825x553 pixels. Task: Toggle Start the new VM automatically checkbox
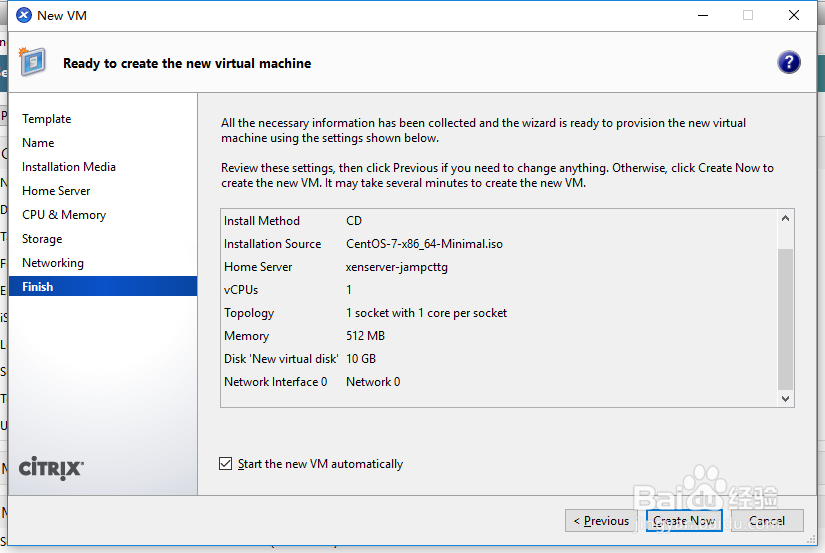[x=225, y=464]
